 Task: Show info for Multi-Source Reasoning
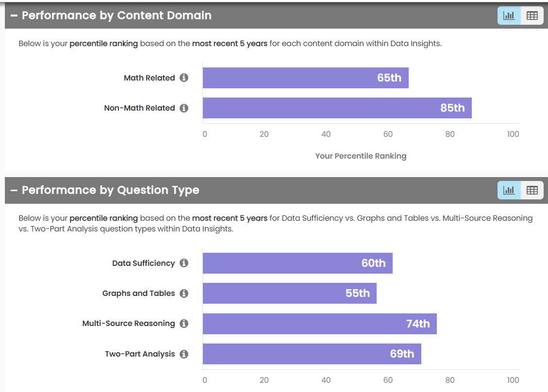pyautogui.click(x=184, y=324)
